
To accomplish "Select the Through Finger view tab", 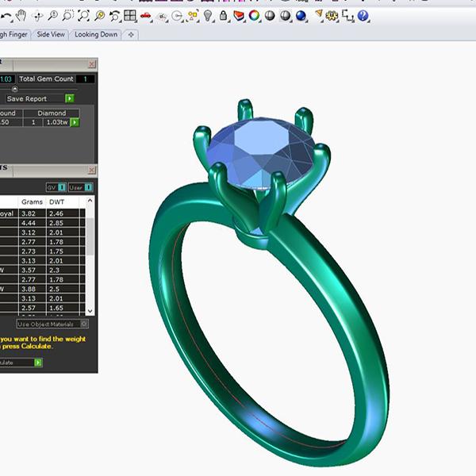I will coord(13,35).
